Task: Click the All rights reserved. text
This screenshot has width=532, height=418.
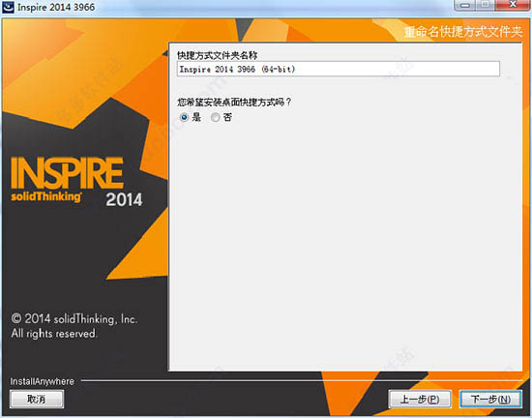Action: point(54,333)
